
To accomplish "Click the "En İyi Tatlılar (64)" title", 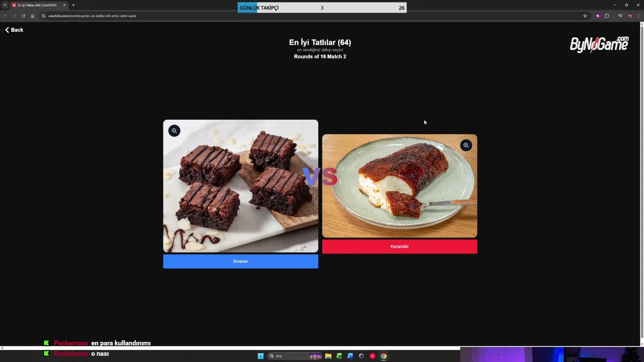I will coord(320,43).
